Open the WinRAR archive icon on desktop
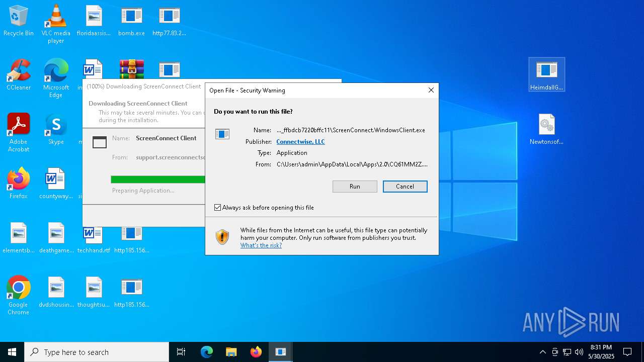Viewport: 644px width, 362px height. point(132,69)
